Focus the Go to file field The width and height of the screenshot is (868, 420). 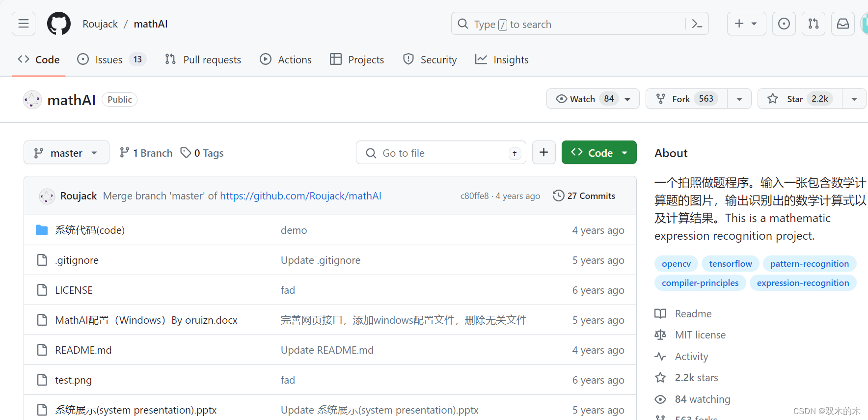point(441,153)
